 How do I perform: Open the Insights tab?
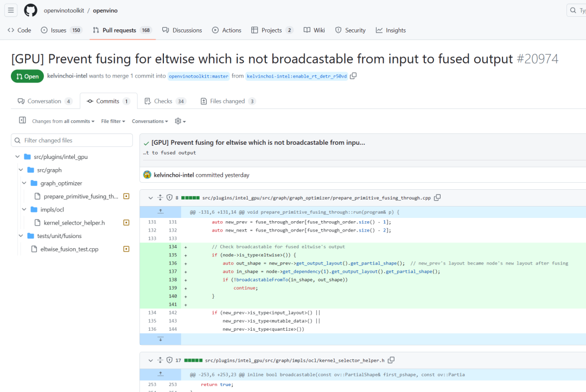tap(391, 30)
